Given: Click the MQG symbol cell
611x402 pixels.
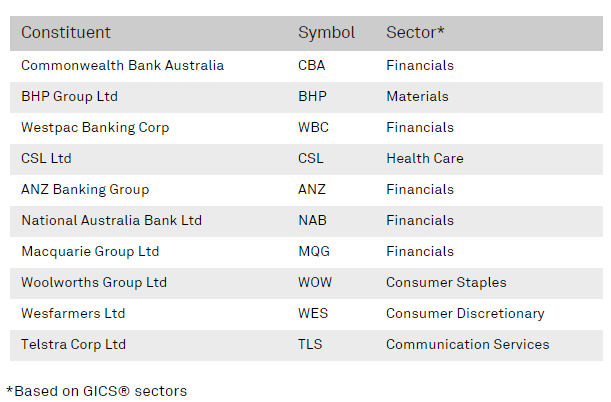Looking at the screenshot, I should click(314, 252).
